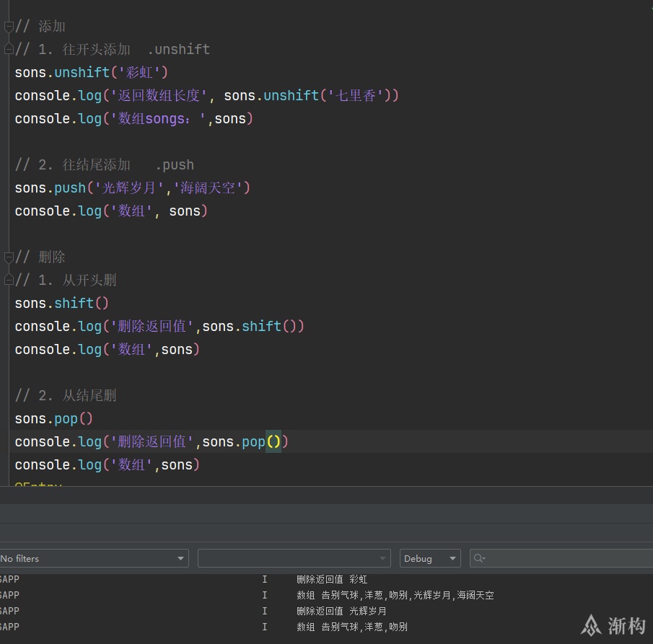Open the 'Debug' log level dropdown
653x644 pixels.
pyautogui.click(x=430, y=558)
